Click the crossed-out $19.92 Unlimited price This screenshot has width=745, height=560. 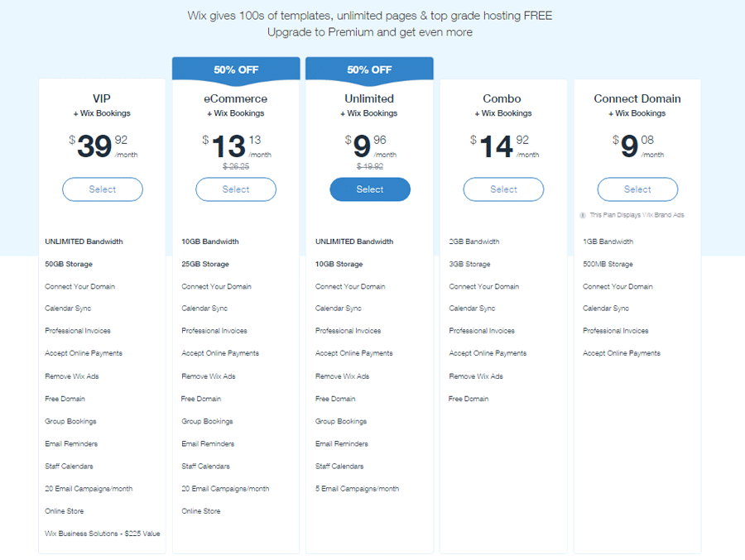click(369, 166)
